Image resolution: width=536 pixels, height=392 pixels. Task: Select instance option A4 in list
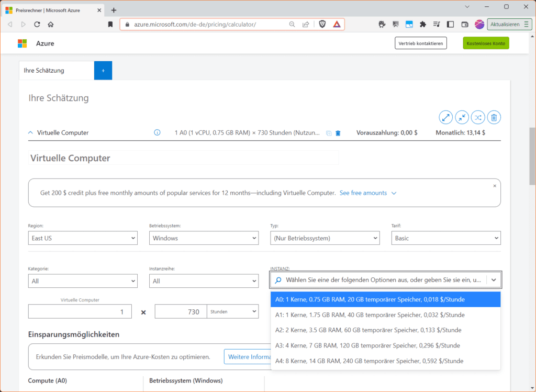(x=386, y=361)
